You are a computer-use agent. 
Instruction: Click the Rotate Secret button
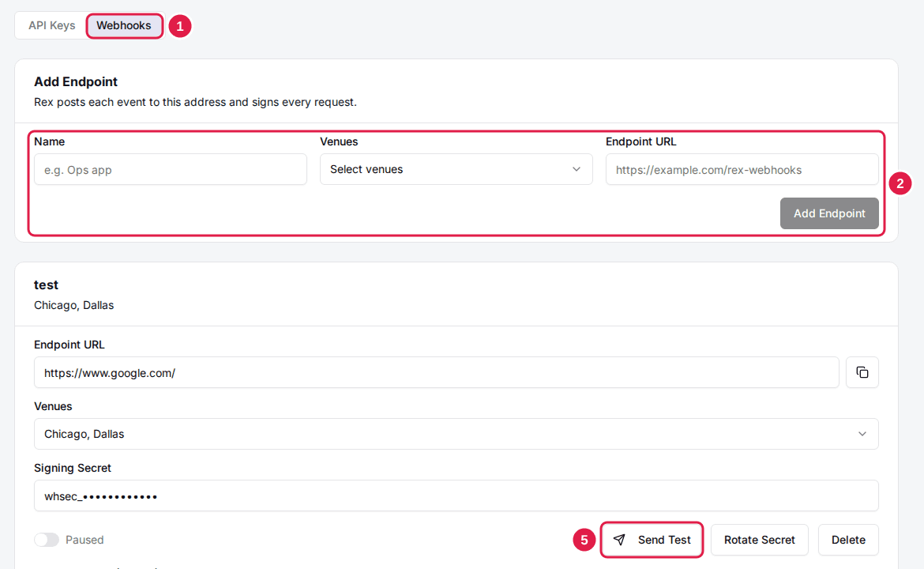click(759, 540)
